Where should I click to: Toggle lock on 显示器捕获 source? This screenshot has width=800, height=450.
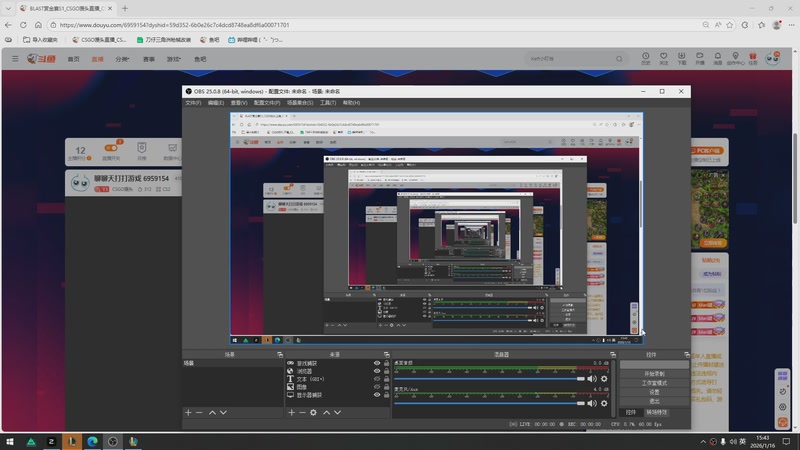pos(386,395)
